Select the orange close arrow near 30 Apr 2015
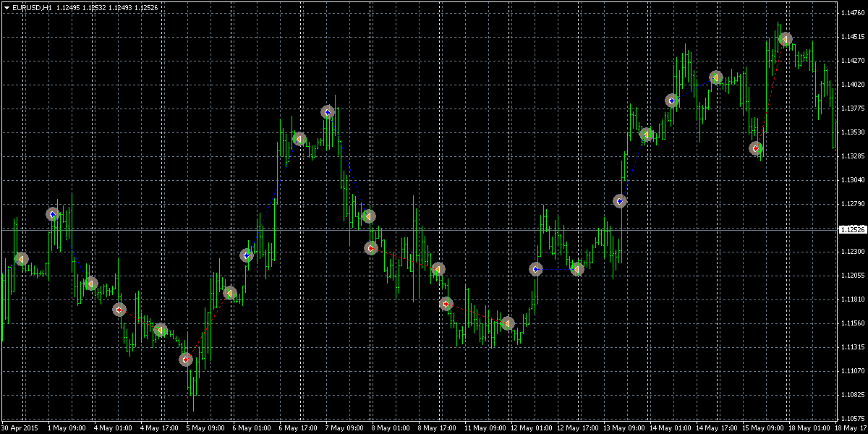 point(22,259)
